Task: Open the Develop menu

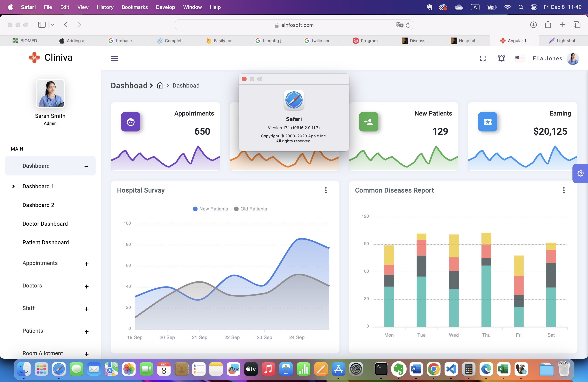Action: point(165,7)
